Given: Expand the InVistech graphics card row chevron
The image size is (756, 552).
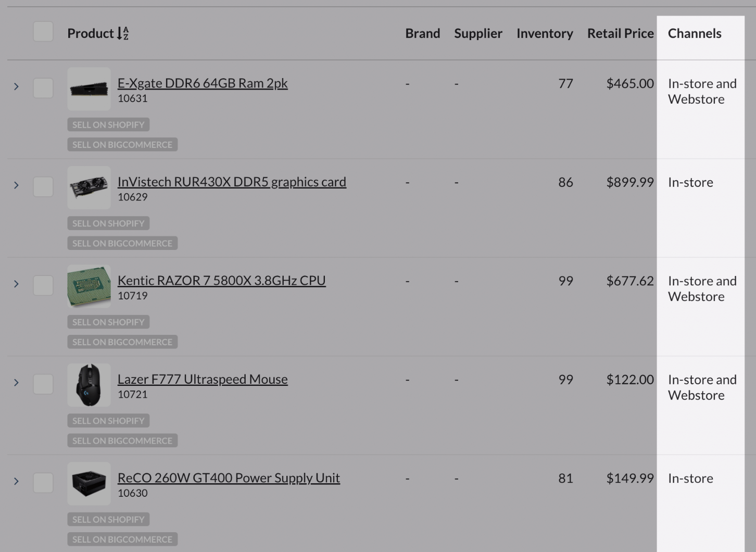Looking at the screenshot, I should [16, 185].
